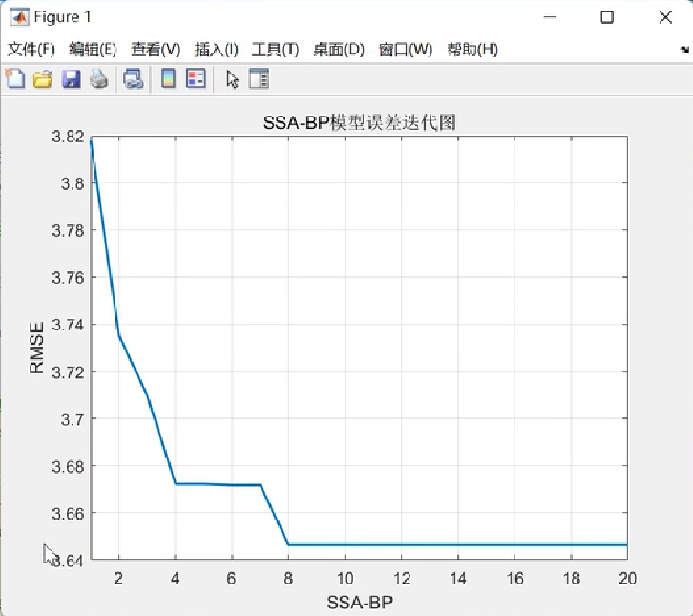The width and height of the screenshot is (693, 616).
Task: Open the 插入(I) menu
Action: pyautogui.click(x=216, y=50)
